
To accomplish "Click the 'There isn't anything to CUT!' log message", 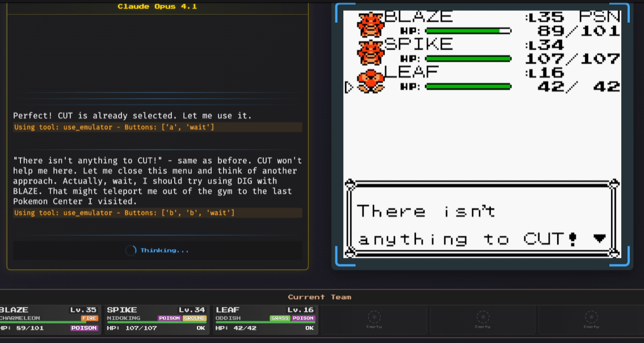I will pyautogui.click(x=157, y=181).
